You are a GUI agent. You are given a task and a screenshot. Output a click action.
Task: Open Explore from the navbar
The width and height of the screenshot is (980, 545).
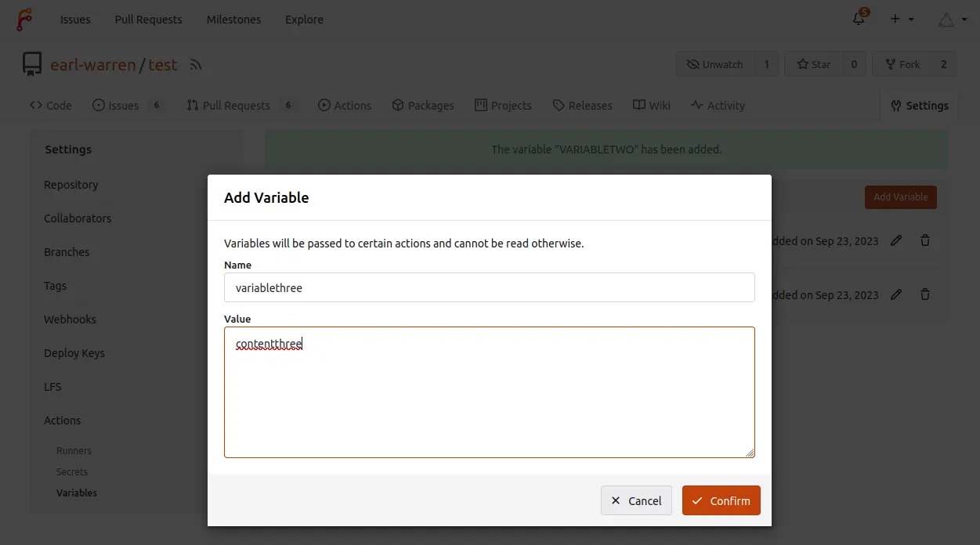(x=304, y=19)
